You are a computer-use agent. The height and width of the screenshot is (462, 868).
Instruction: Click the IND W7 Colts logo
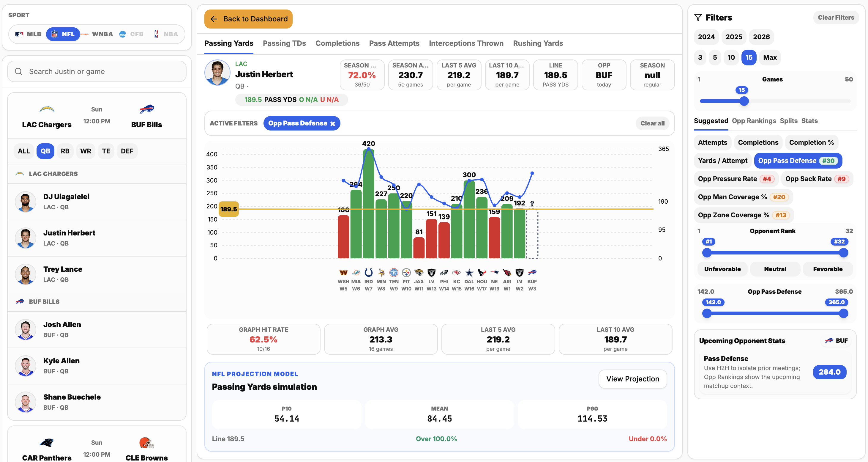tap(369, 273)
